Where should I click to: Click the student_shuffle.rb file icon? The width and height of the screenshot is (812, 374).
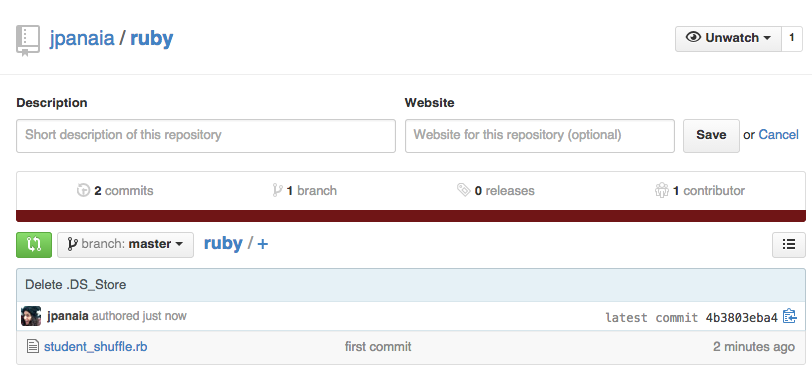[x=33, y=347]
